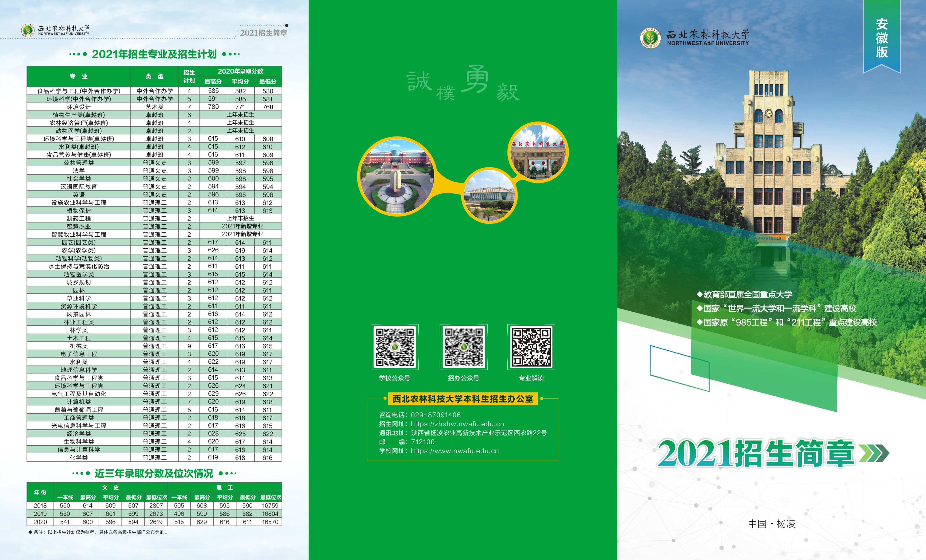This screenshot has height=560, width=926.
Task: Click the 西北农林科技大学本科生招生办公室 yellow label
Action: tap(463, 399)
